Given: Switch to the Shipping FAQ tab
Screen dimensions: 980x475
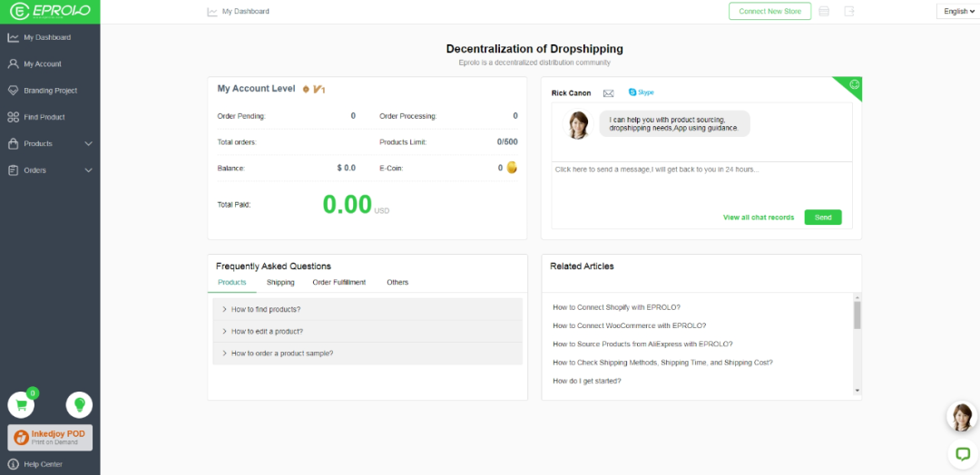Looking at the screenshot, I should 280,283.
